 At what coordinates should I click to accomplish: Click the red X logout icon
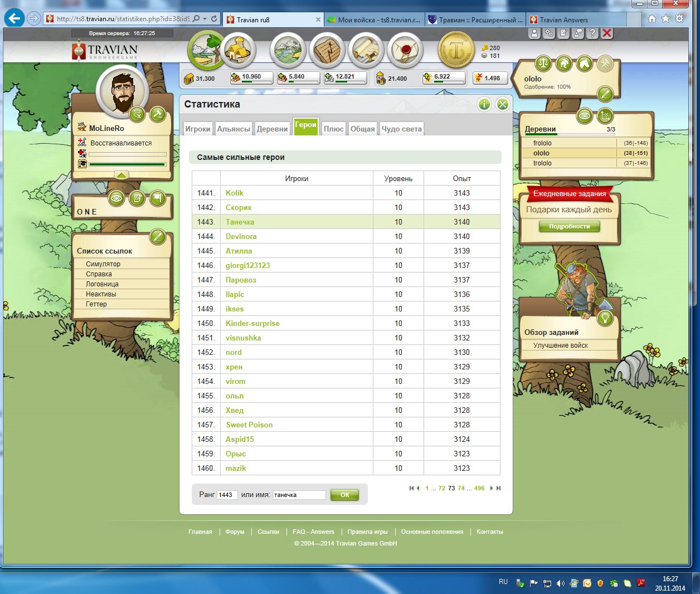pos(607,33)
